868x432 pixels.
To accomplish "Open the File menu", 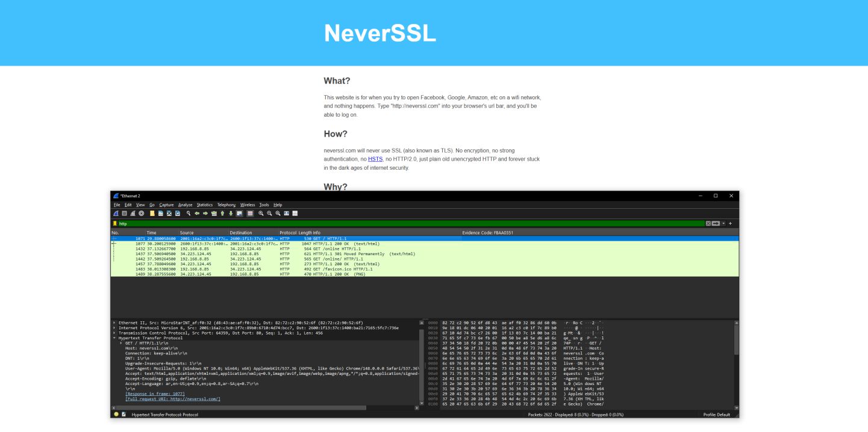I will [x=117, y=205].
